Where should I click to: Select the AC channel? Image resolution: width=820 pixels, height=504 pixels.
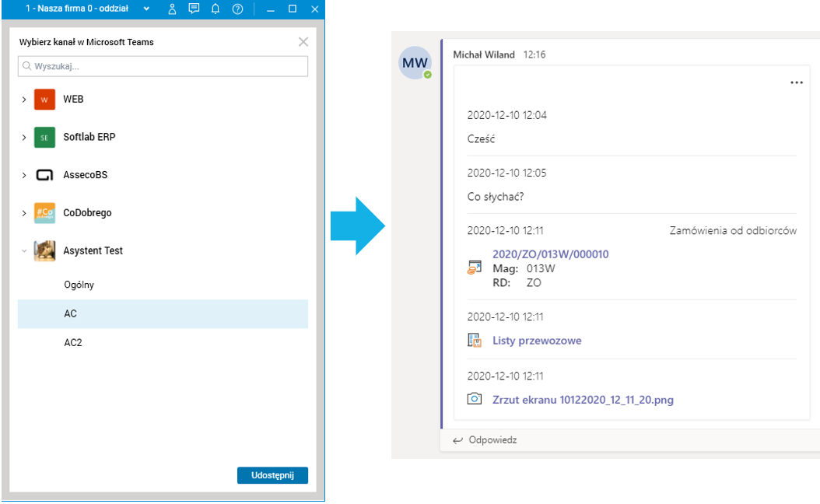click(x=163, y=313)
